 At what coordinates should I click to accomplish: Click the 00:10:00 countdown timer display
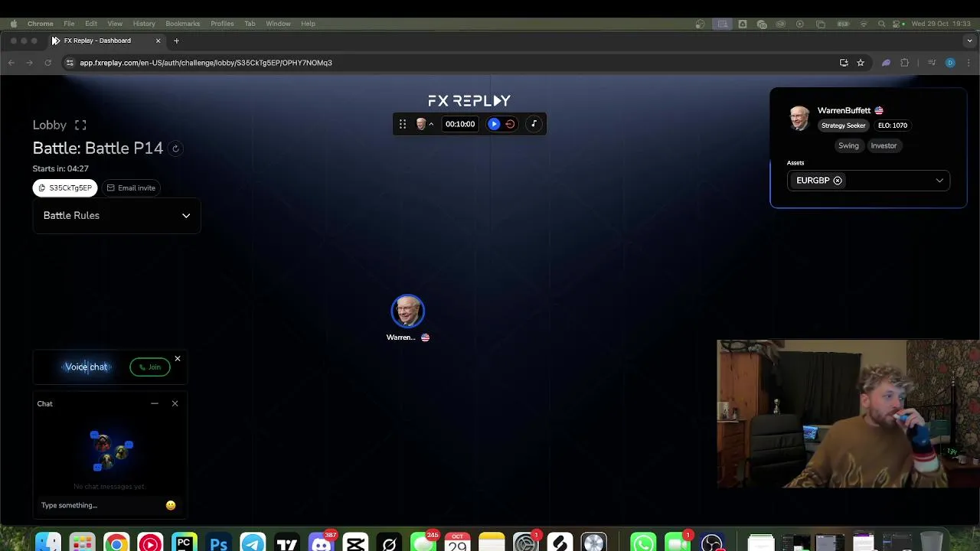[x=460, y=124]
